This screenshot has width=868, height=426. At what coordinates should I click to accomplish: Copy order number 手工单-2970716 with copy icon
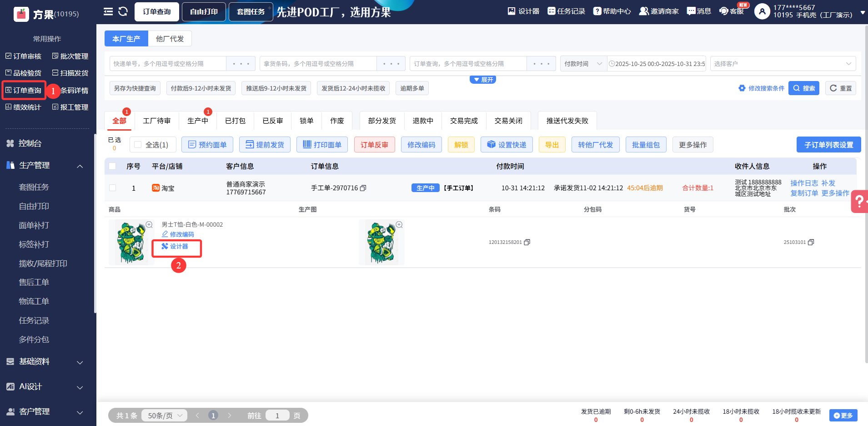point(363,188)
